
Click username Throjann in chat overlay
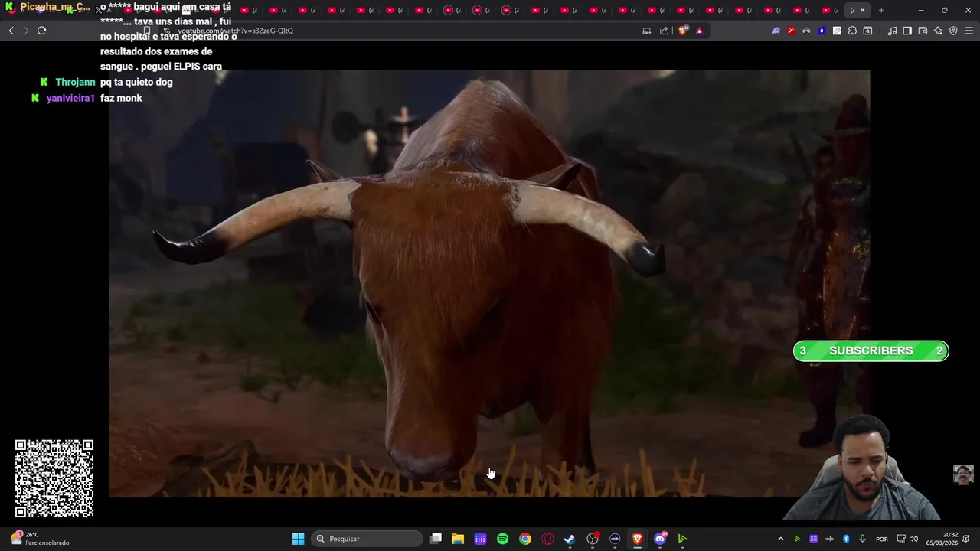click(x=75, y=82)
